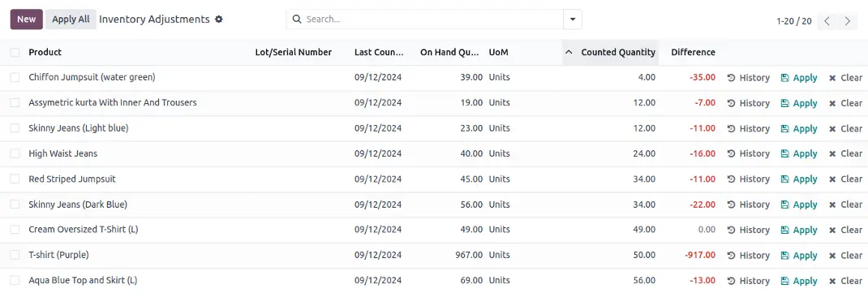Select the Cream Oversized T-Shirt (L) row checkbox

(15, 230)
